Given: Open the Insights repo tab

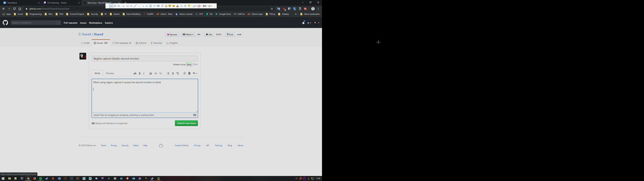Looking at the screenshot, I should (x=172, y=43).
